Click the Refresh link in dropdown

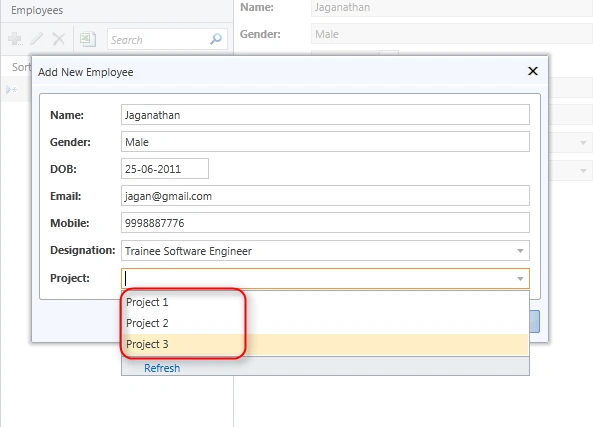point(162,368)
